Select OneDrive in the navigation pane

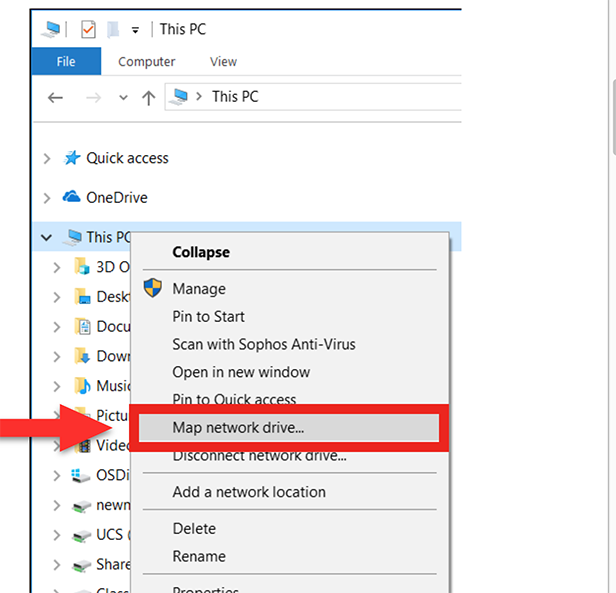[117, 197]
